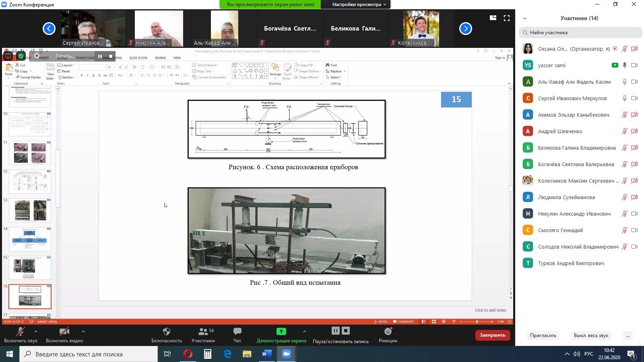
Task: Fit slide to current window icon
Action: tap(510, 322)
